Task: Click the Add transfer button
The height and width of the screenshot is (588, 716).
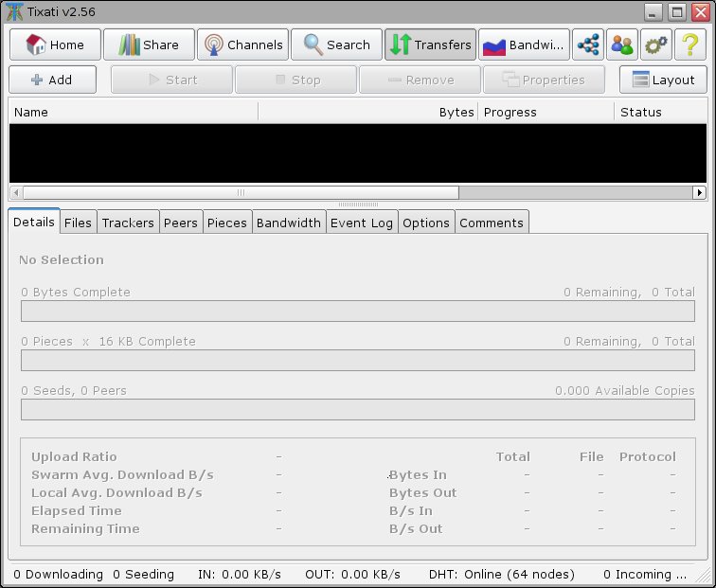Action: click(x=52, y=80)
